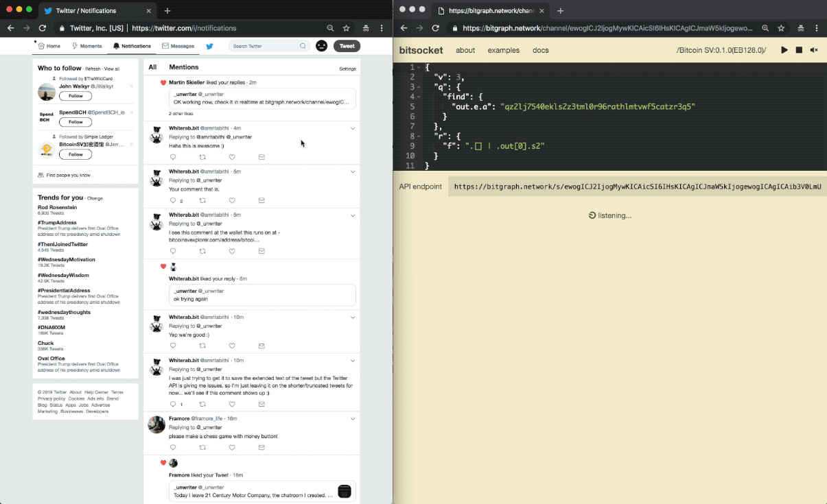This screenshot has width=827, height=504.
Task: Open the 'examples' menu in bitsocket
Action: point(504,50)
